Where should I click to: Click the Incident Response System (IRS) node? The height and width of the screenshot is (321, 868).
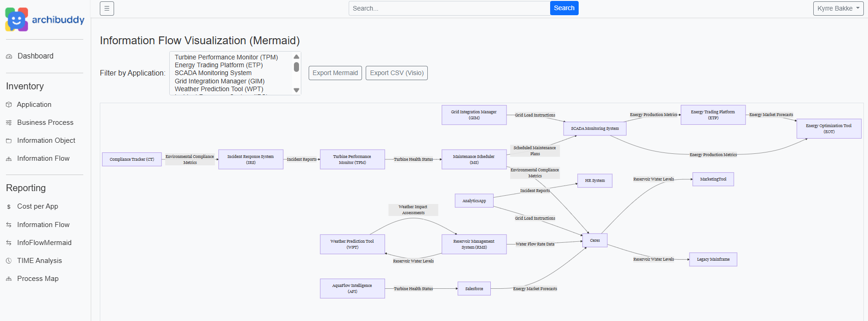click(x=251, y=159)
